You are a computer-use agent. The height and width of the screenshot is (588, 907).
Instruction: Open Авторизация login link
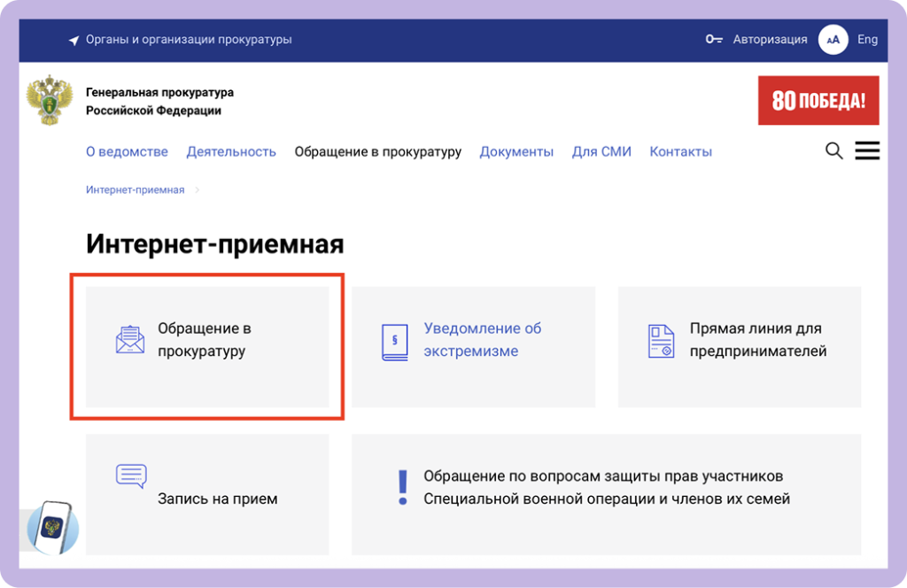[770, 39]
